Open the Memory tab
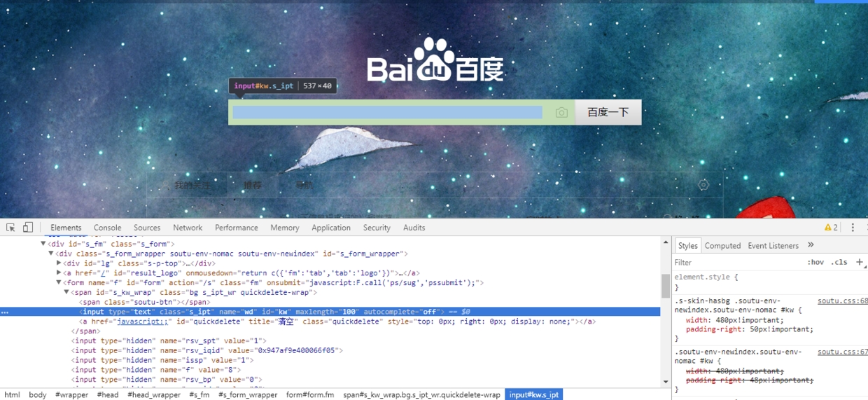Screen dimensions: 868x400 coord(285,228)
